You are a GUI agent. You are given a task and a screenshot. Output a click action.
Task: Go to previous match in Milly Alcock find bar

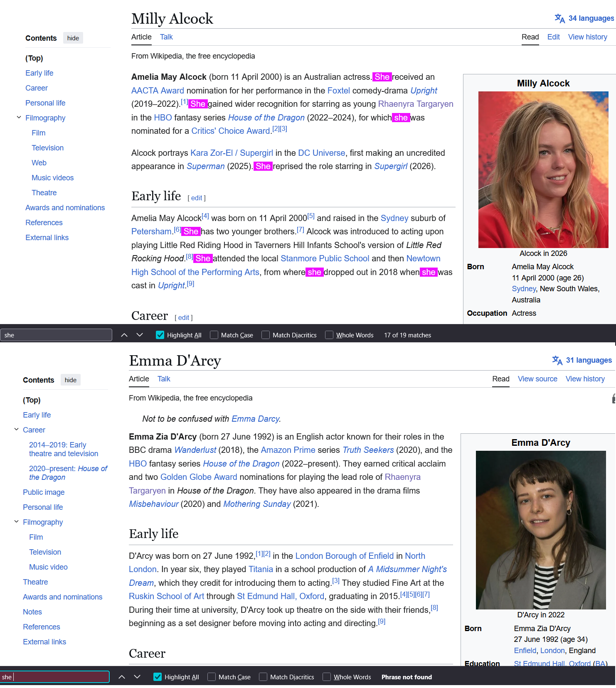tap(124, 335)
